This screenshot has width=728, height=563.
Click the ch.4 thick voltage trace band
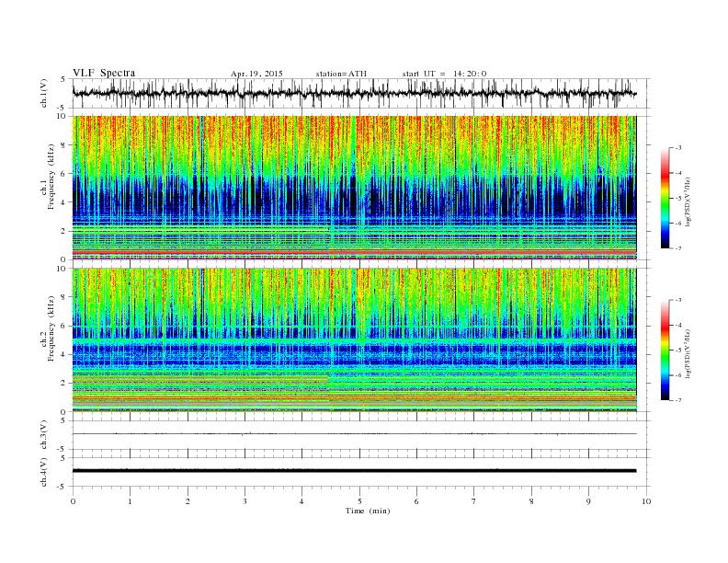(x=354, y=471)
